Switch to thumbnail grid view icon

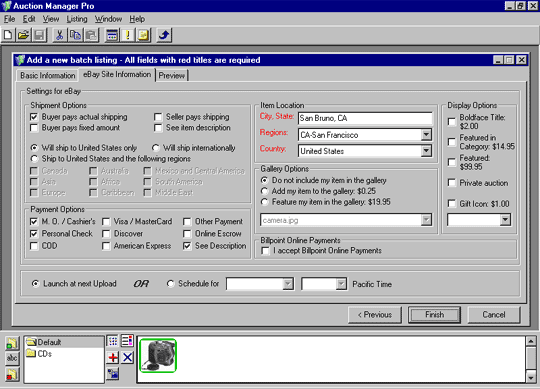tap(113, 341)
